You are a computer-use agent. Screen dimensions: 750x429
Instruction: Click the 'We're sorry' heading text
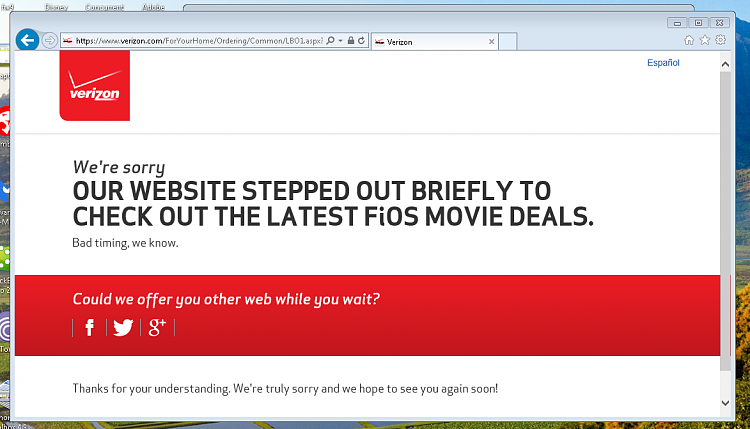pos(119,167)
